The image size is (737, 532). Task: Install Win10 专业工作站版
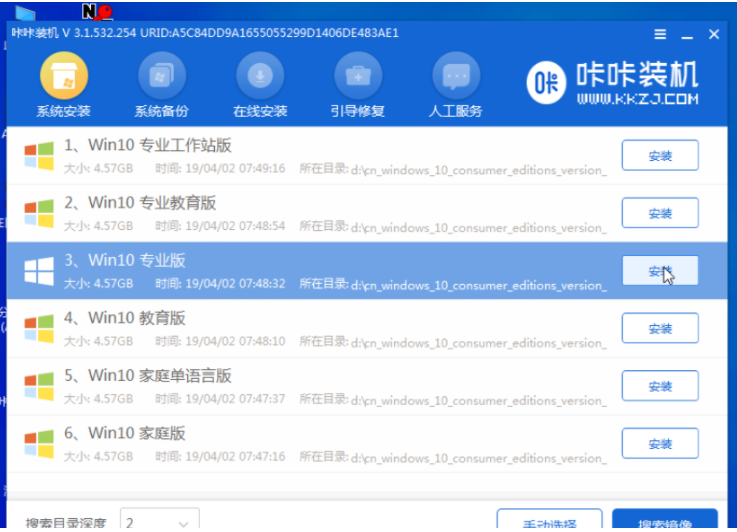pos(660,156)
